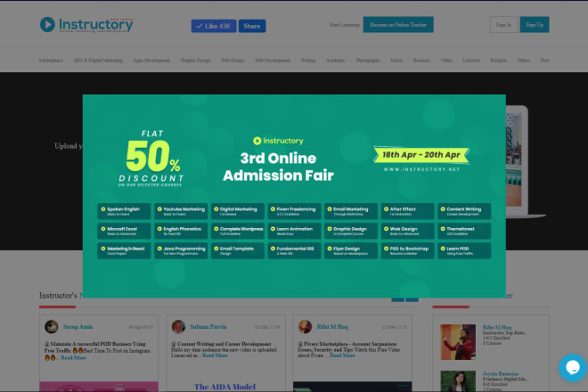
Task: Click Become an Online Teacher button
Action: 398,25
